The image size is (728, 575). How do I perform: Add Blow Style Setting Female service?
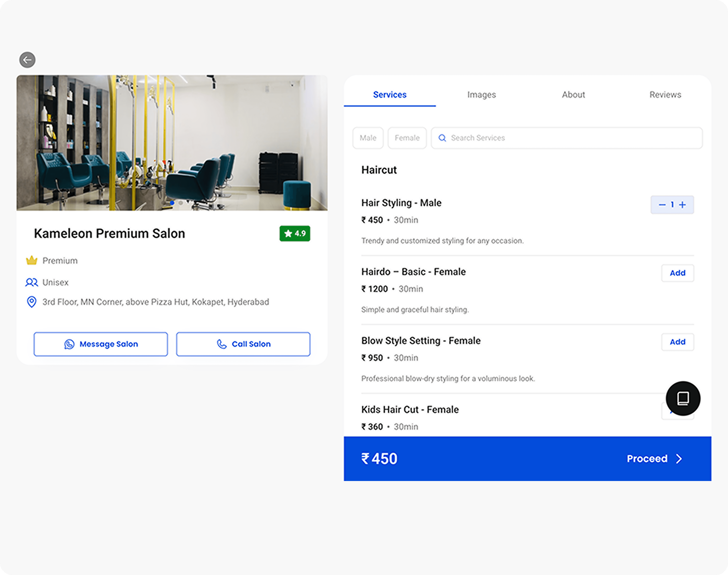tap(677, 342)
